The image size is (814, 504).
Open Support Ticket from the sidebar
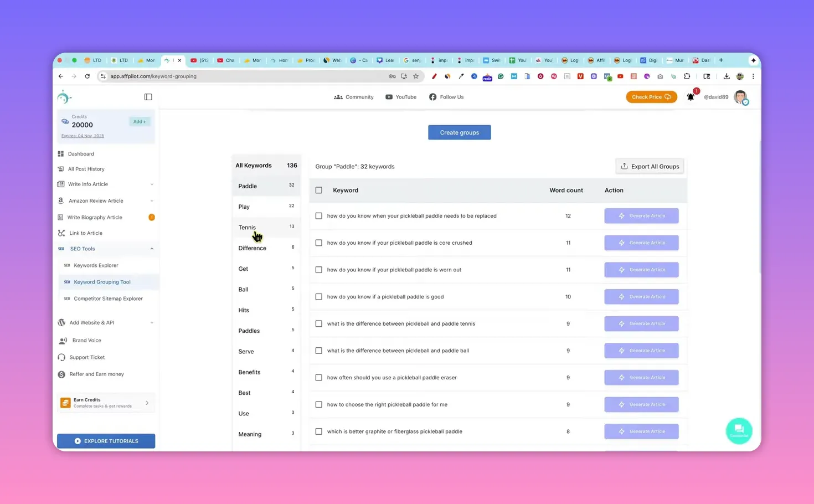coord(86,357)
